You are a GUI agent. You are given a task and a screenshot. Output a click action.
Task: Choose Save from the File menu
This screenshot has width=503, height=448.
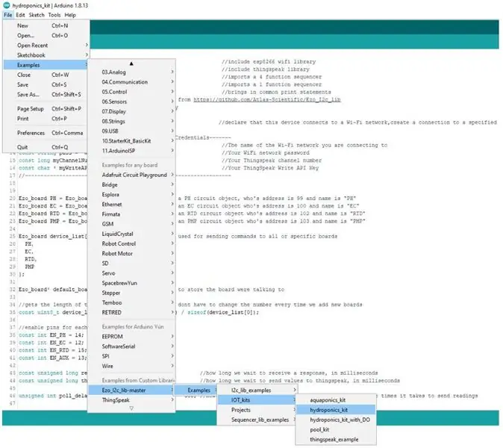[46, 84]
